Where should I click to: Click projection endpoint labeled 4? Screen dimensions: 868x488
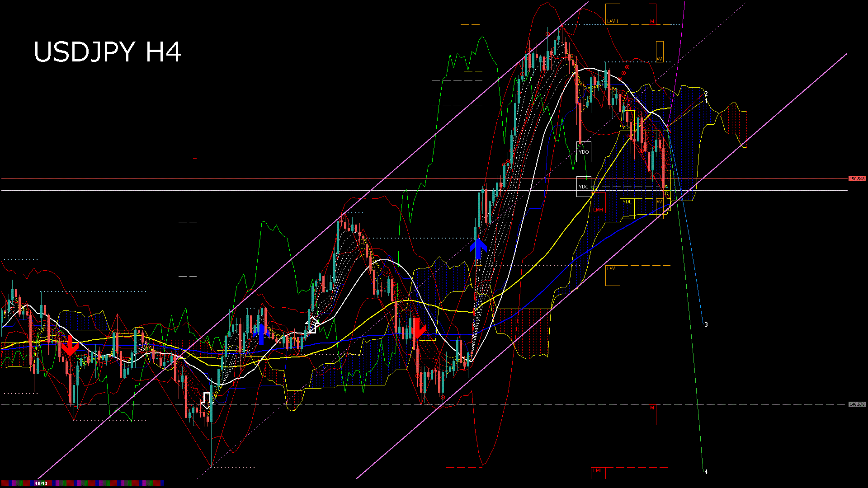706,472
